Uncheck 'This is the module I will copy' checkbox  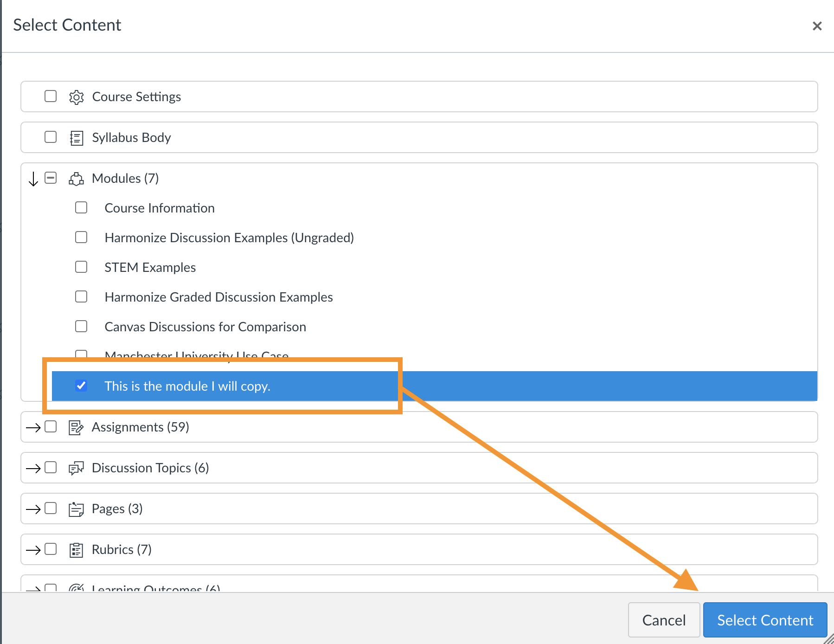click(81, 386)
